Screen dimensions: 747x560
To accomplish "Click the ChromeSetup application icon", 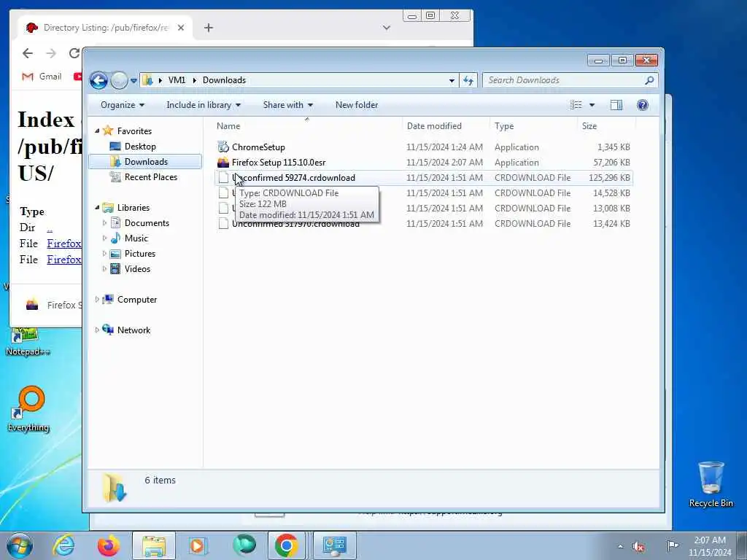I will 223,147.
